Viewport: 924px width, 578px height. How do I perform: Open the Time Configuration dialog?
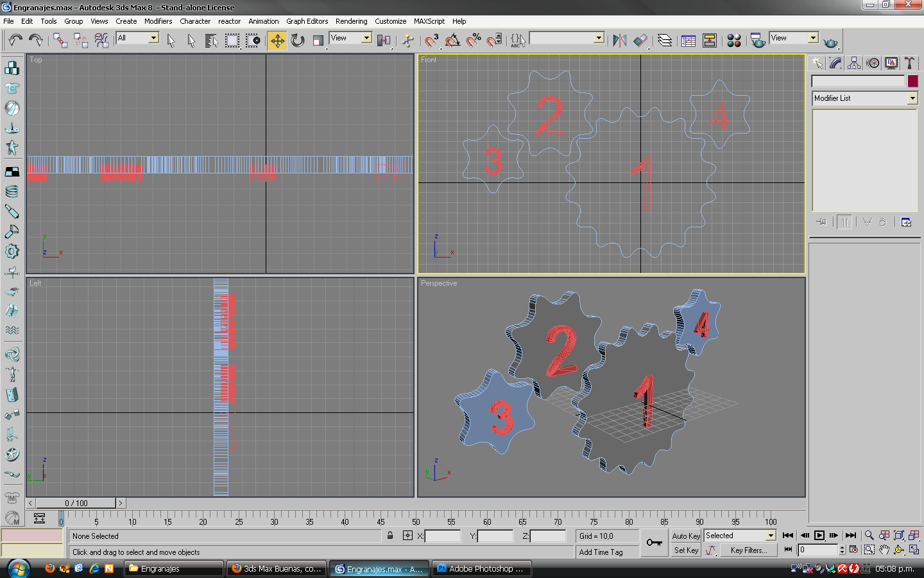pyautogui.click(x=853, y=550)
